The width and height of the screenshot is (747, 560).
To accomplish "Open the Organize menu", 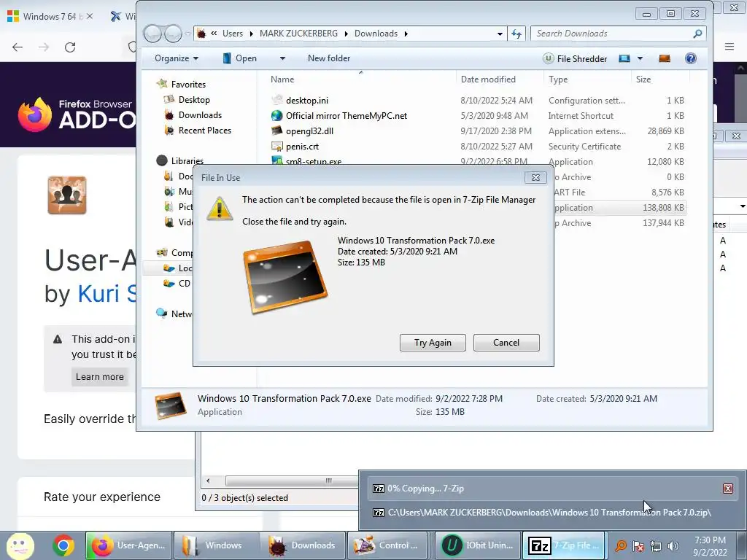I will (x=177, y=58).
